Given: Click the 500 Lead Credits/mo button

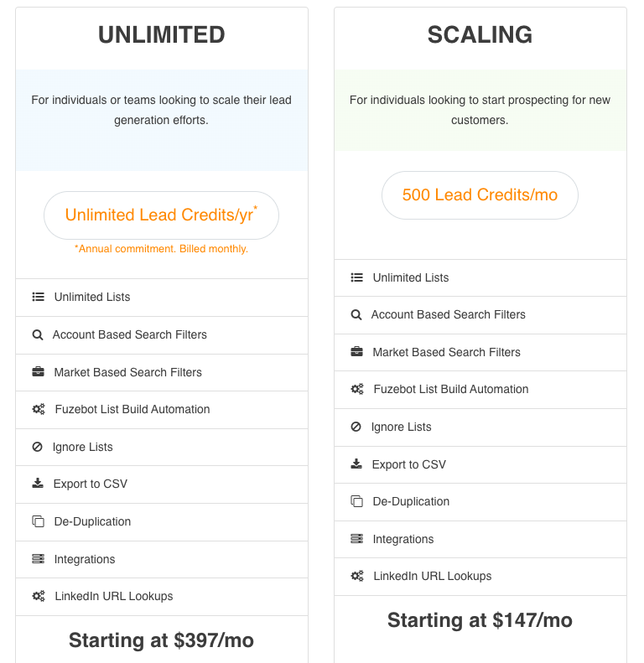Looking at the screenshot, I should [480, 195].
